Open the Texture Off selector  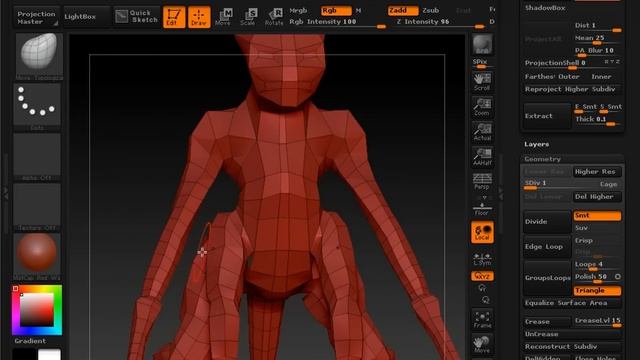click(37, 207)
